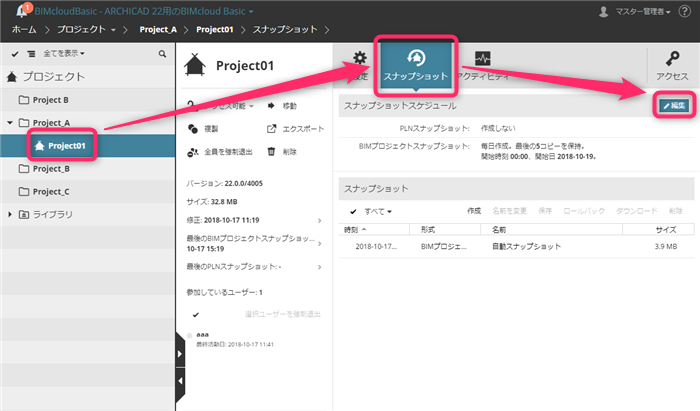Toggle select-all checkmark in the sidebar
The height and width of the screenshot is (411, 700).
tap(15, 54)
